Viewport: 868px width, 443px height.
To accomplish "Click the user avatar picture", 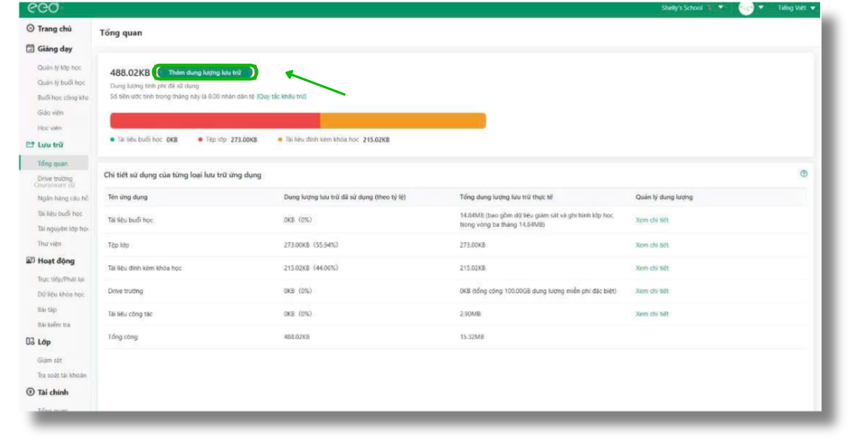I will coord(746,8).
